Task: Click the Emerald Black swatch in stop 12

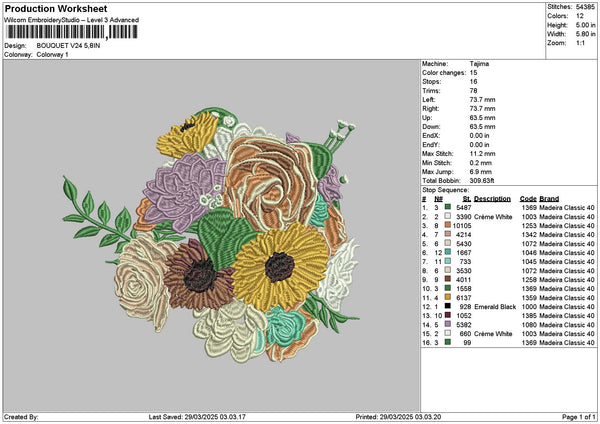Action: (x=447, y=306)
